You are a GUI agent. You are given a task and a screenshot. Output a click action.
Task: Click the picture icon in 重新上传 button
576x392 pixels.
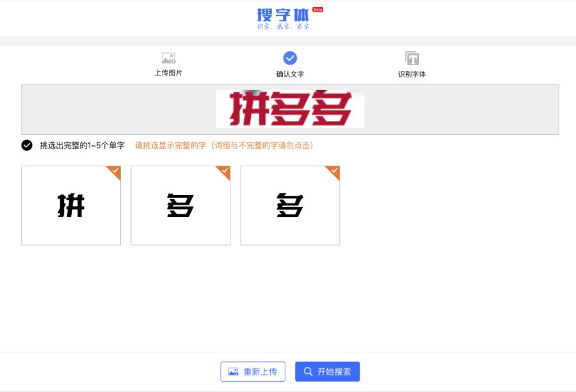[x=234, y=372]
